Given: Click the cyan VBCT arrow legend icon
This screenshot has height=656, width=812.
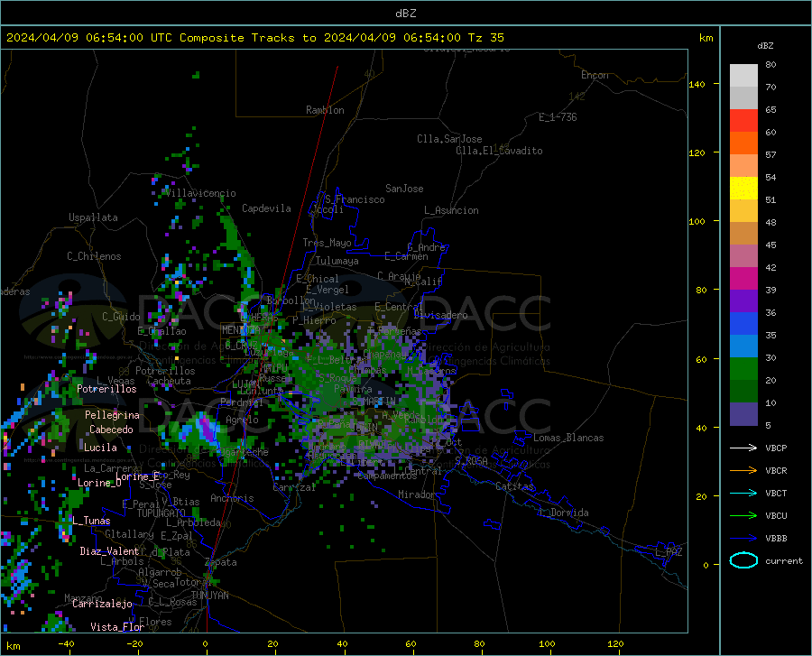Looking at the screenshot, I should pyautogui.click(x=743, y=493).
